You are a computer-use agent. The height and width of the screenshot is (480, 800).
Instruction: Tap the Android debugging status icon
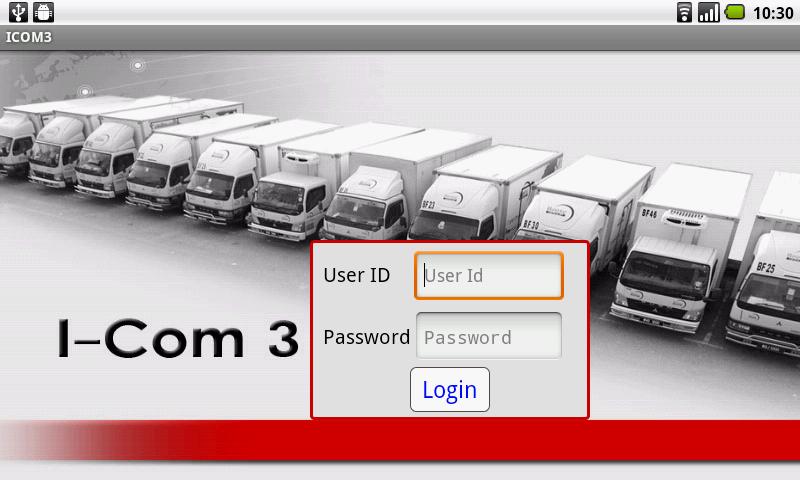tap(44, 12)
